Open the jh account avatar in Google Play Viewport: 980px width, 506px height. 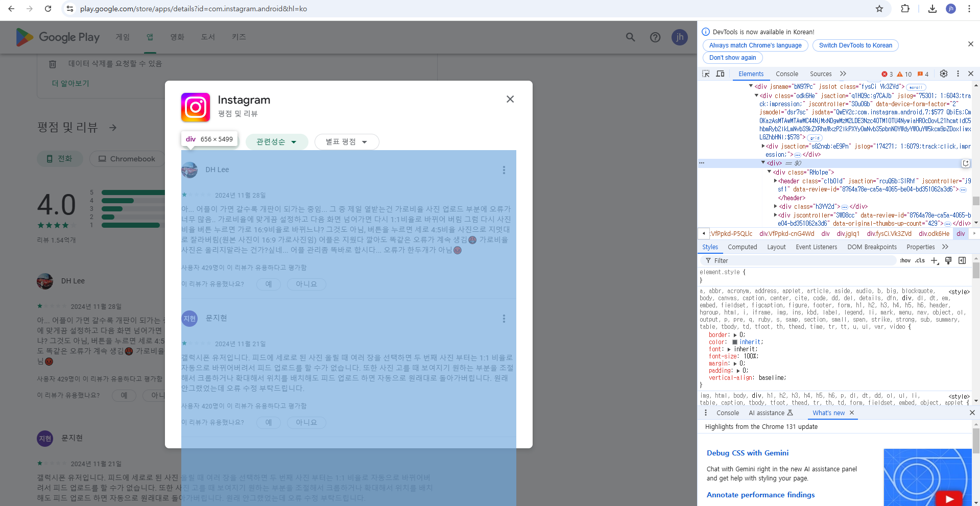pos(680,37)
